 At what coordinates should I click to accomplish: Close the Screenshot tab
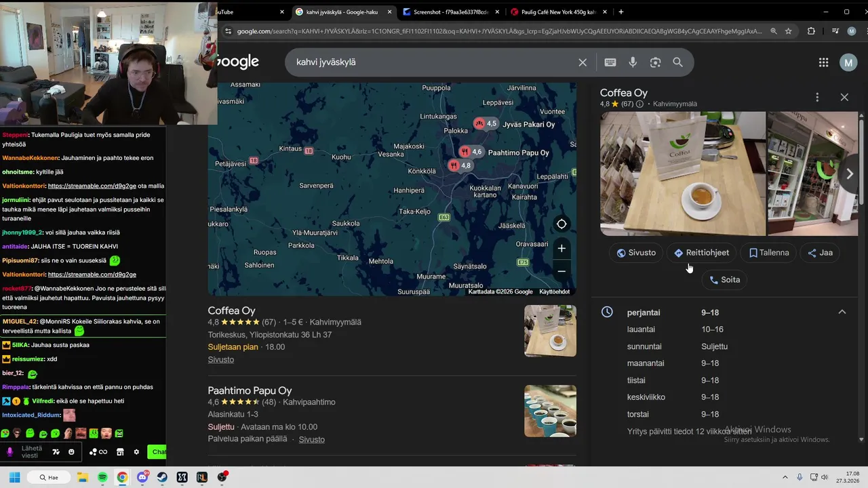[498, 12]
